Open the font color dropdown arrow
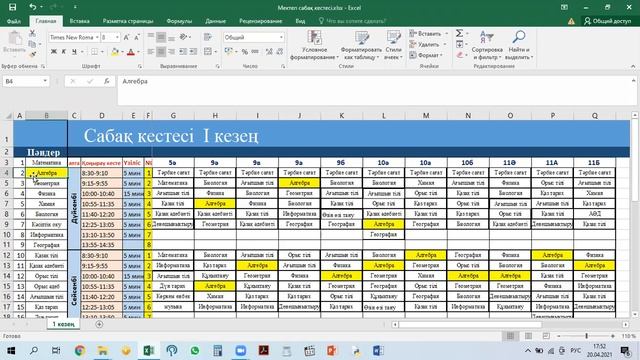 click(x=138, y=52)
